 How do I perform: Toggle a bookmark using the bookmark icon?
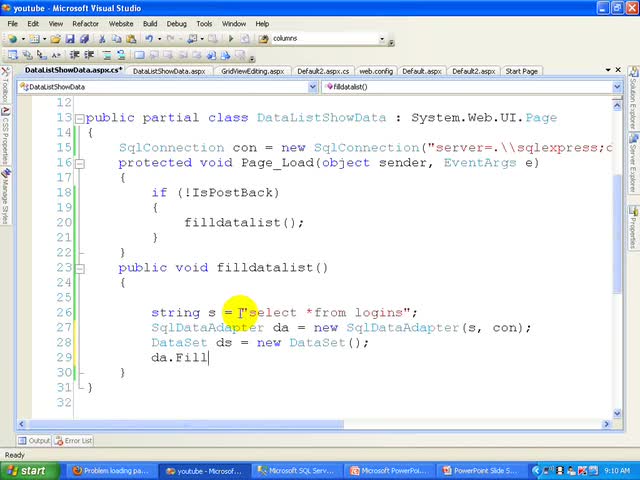pyautogui.click(x=139, y=55)
